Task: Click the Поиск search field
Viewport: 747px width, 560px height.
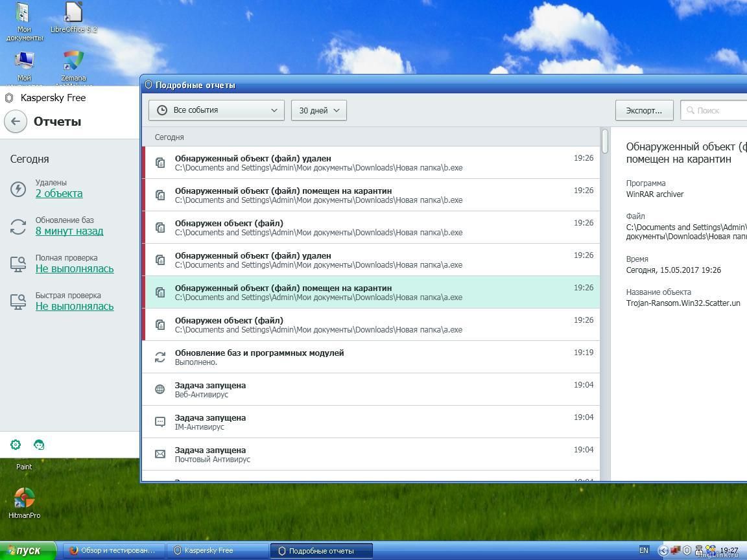Action: (714, 110)
